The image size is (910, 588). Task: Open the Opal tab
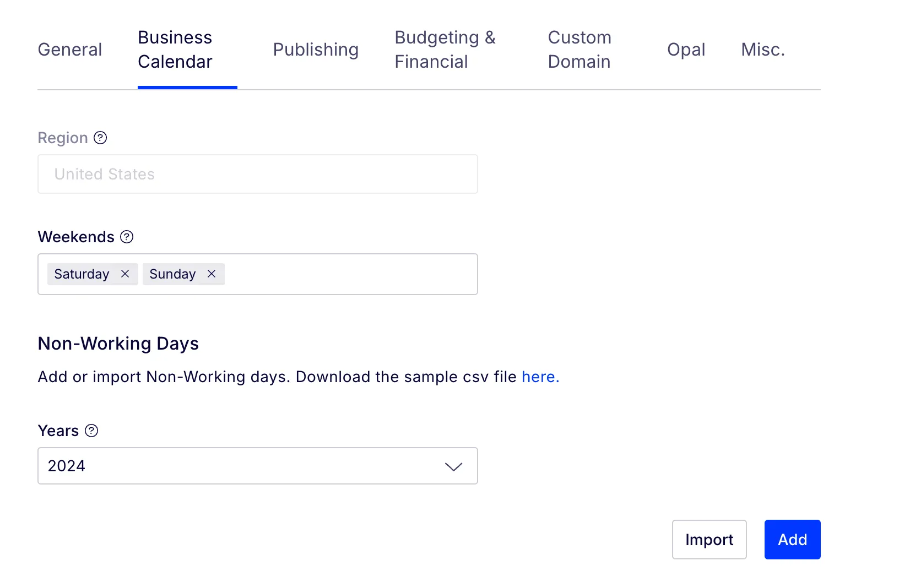tap(686, 50)
